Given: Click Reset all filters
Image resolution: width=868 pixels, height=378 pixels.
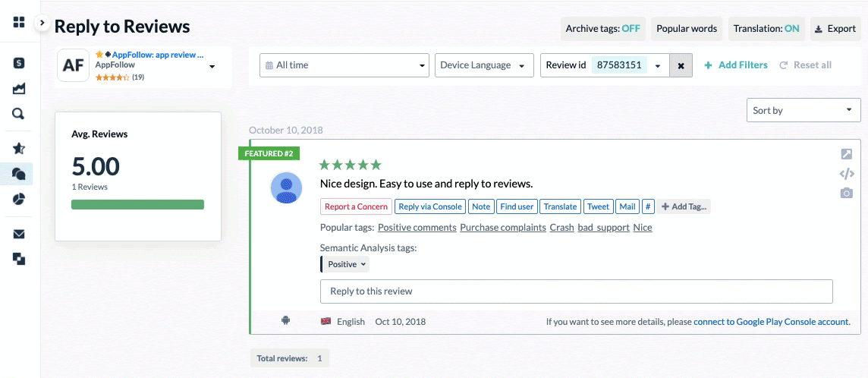Looking at the screenshot, I should click(806, 65).
